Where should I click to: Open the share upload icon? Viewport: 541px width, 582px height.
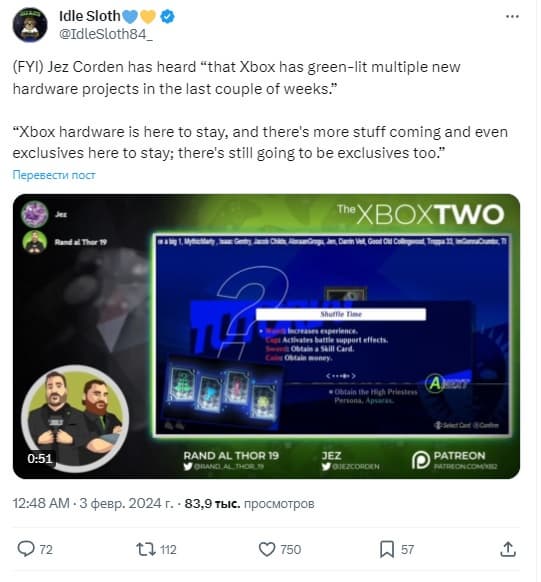click(x=508, y=549)
